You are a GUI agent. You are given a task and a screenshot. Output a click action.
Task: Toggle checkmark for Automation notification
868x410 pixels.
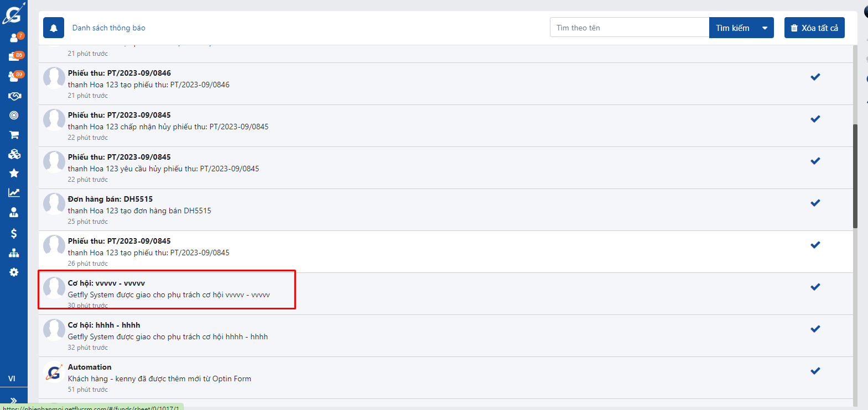(815, 371)
